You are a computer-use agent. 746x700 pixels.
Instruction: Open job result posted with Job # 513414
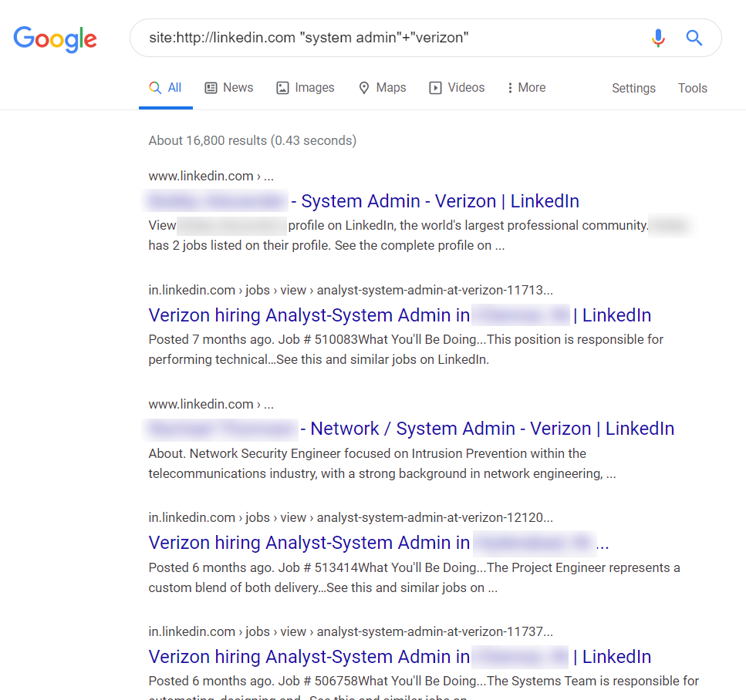[379, 543]
